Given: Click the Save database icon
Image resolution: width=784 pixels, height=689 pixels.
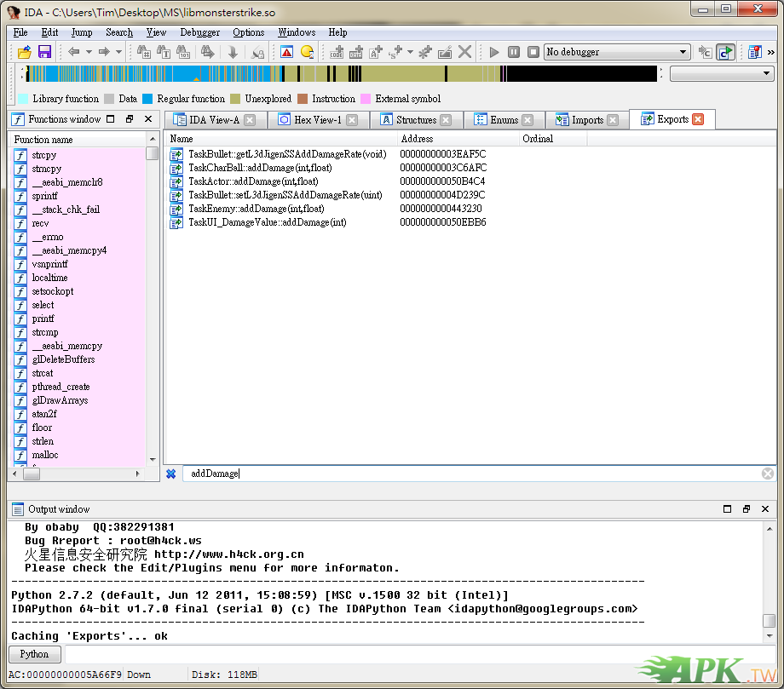Looking at the screenshot, I should point(44,53).
